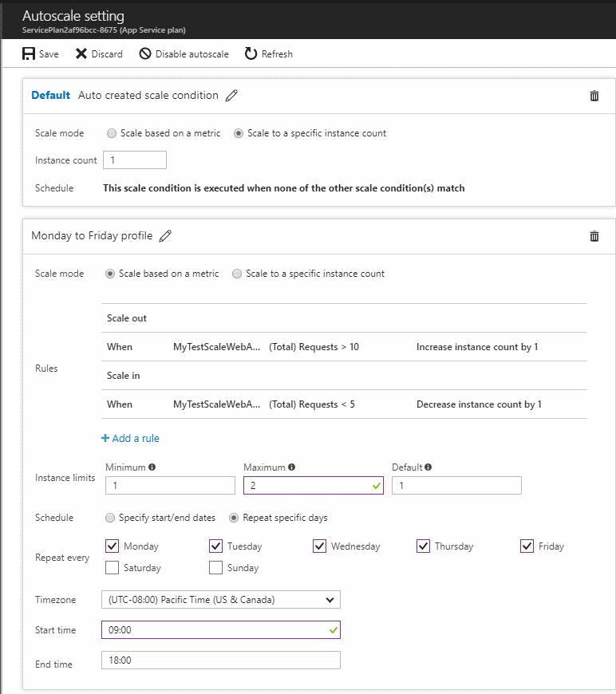Click the Start time input field
Image resolution: width=616 pixels, height=694 pixels.
point(221,629)
